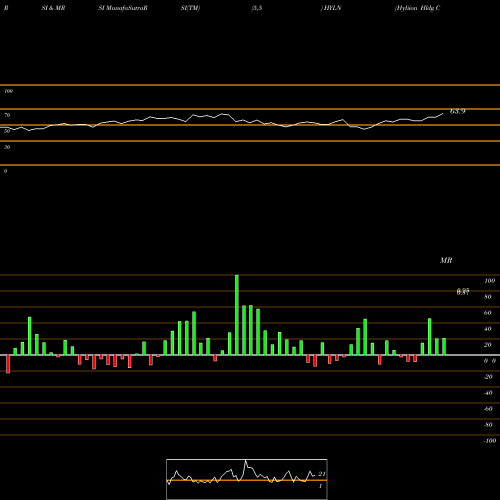The image size is (500, 500).
Task: Click the 70 level label on RSI axis
Action: click(7, 115)
